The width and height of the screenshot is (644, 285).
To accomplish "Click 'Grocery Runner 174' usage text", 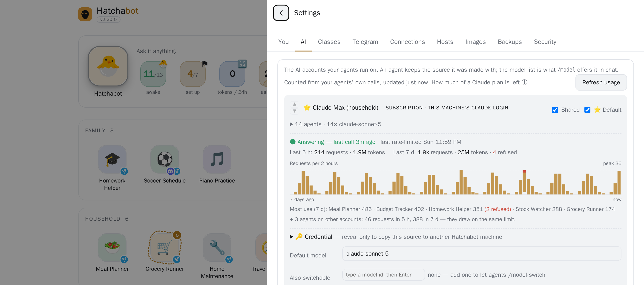I will [x=590, y=209].
